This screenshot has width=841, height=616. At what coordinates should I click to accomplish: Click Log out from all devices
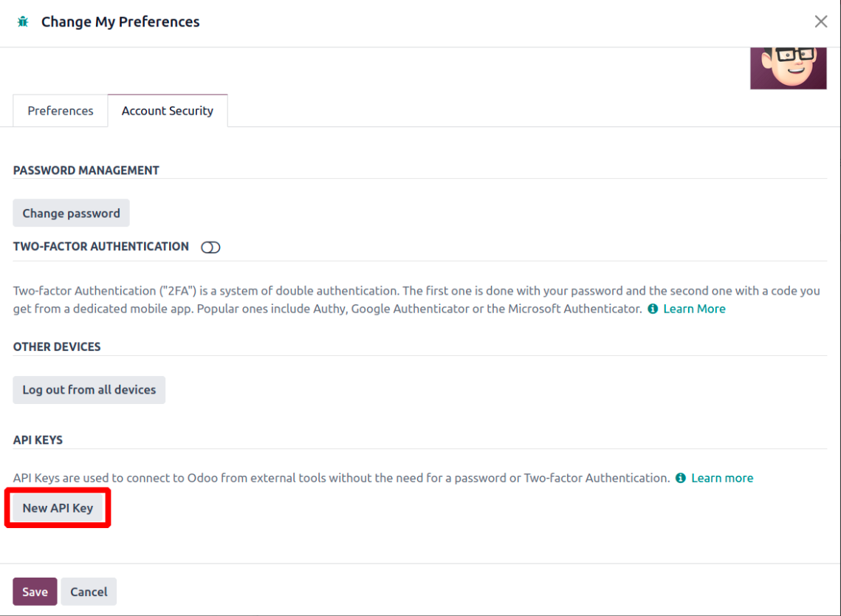[89, 390]
